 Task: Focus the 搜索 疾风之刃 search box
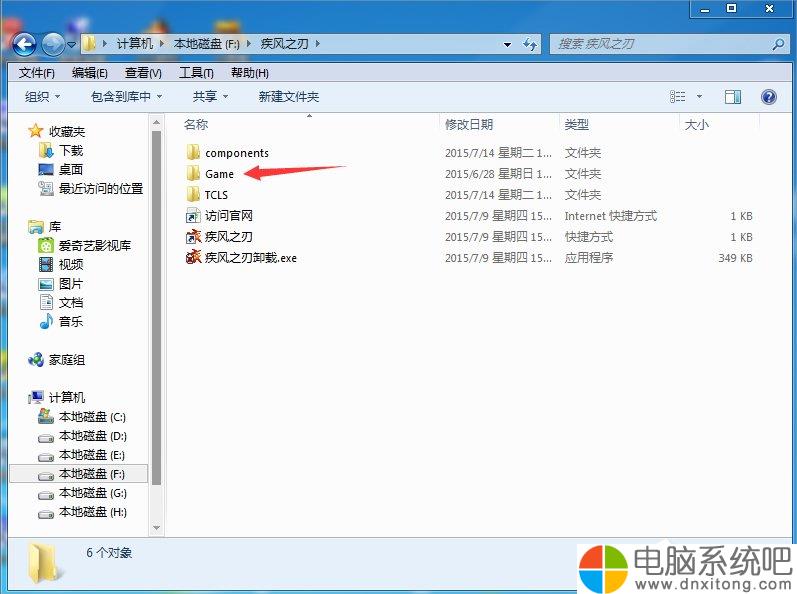(x=668, y=44)
